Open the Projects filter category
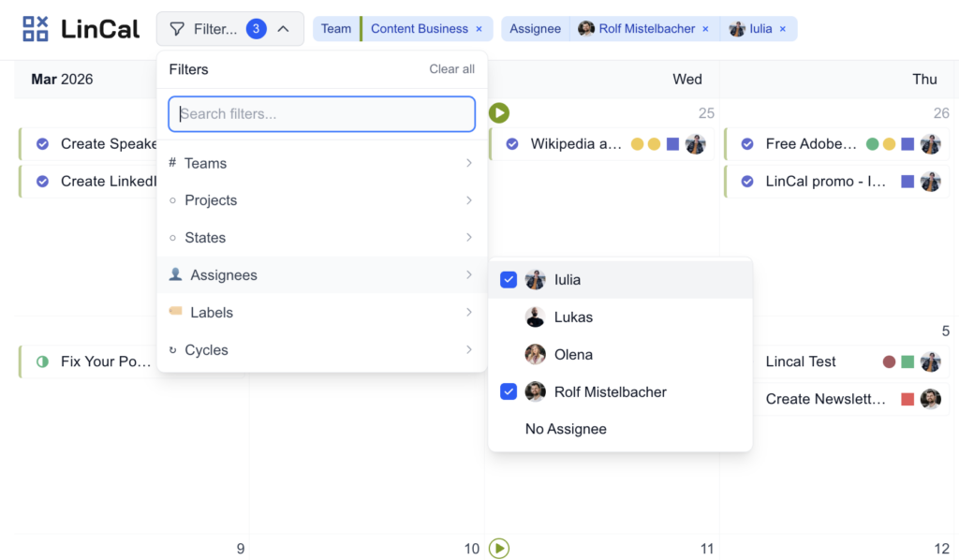This screenshot has width=959, height=560. tap(321, 200)
